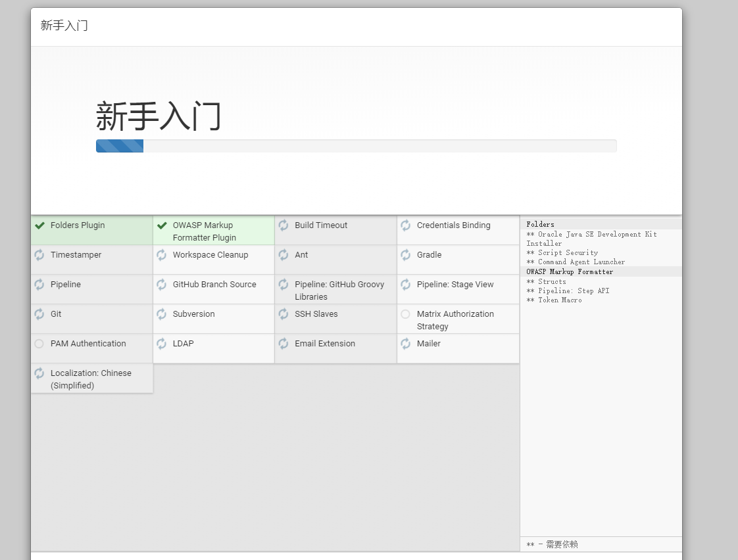This screenshot has height=560, width=738.
Task: Click the sync icon beside Git
Action: 39,314
